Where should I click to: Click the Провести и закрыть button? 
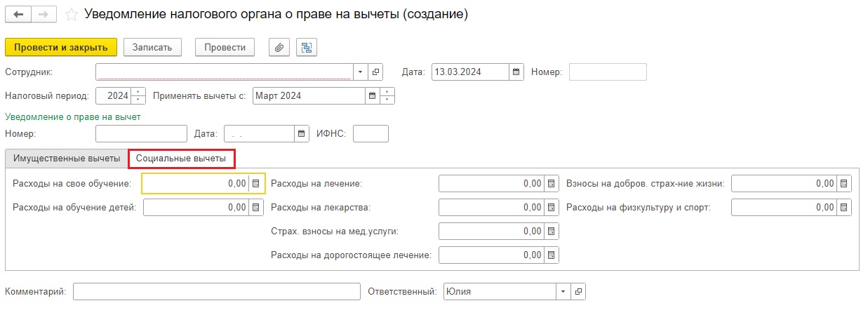point(60,47)
